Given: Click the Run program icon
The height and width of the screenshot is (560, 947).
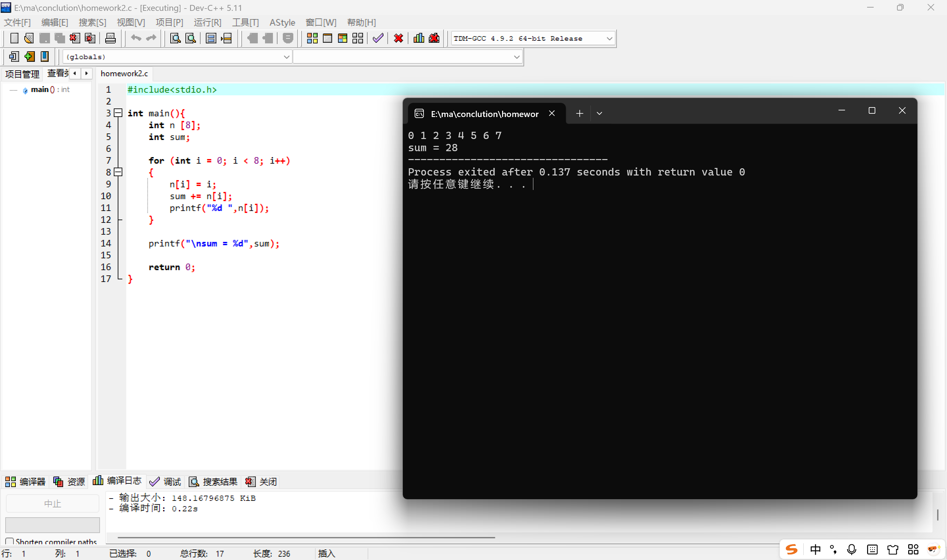Looking at the screenshot, I should [x=327, y=38].
